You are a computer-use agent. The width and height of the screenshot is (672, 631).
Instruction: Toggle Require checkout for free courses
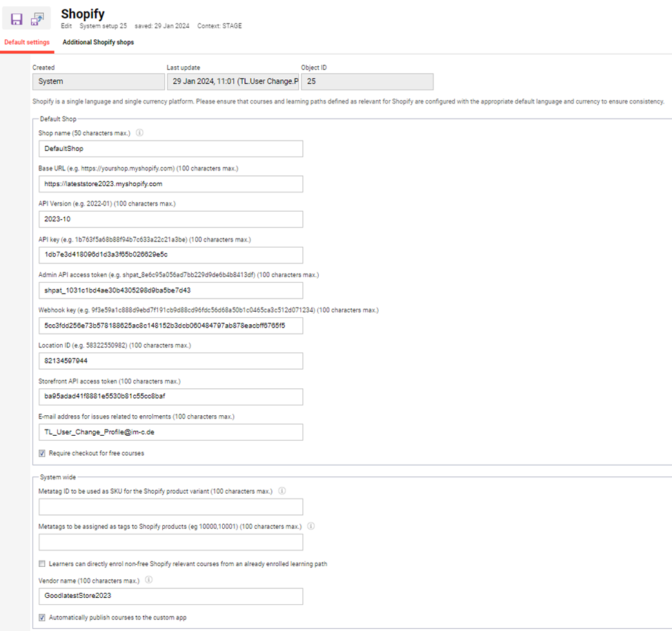pos(42,454)
